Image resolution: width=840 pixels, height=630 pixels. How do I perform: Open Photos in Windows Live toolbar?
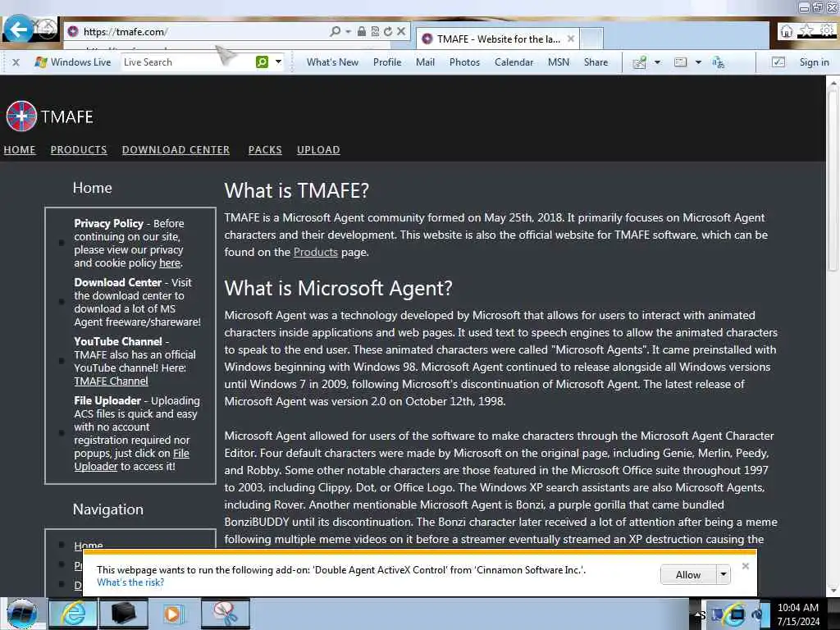tap(464, 62)
